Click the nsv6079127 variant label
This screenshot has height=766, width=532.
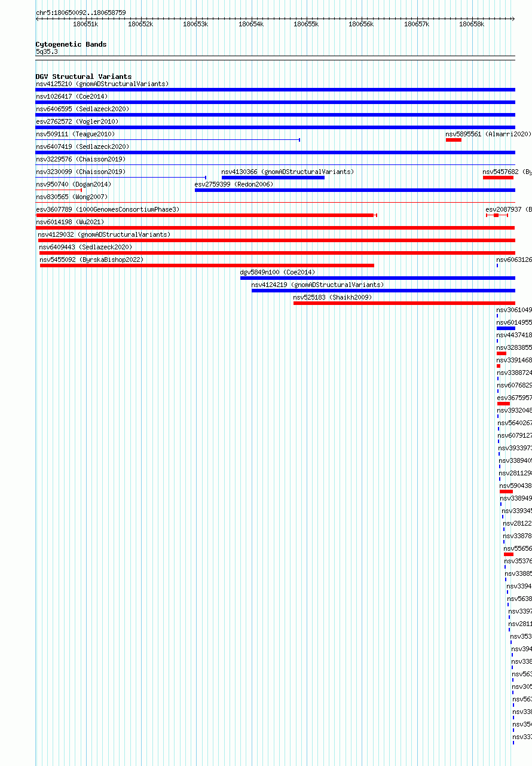(515, 435)
